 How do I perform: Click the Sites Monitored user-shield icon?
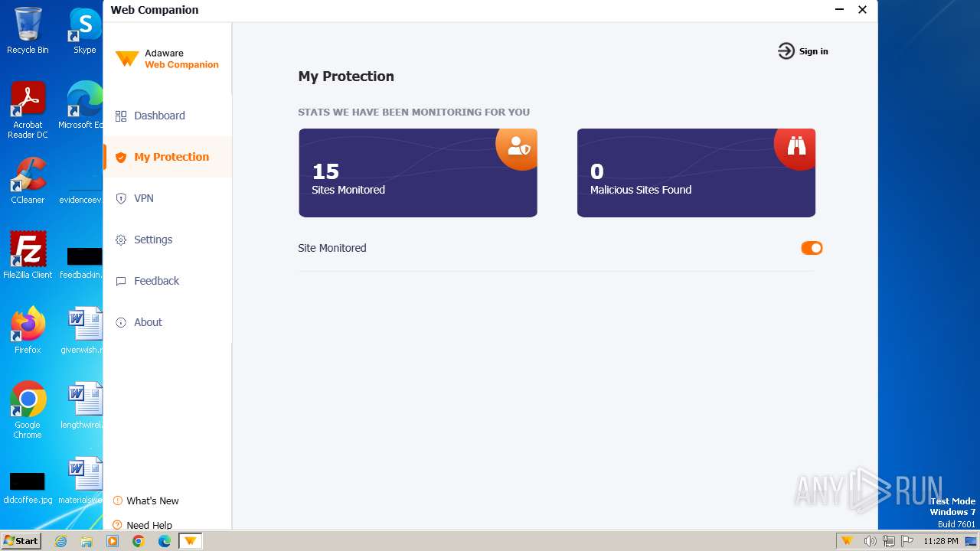coord(518,146)
